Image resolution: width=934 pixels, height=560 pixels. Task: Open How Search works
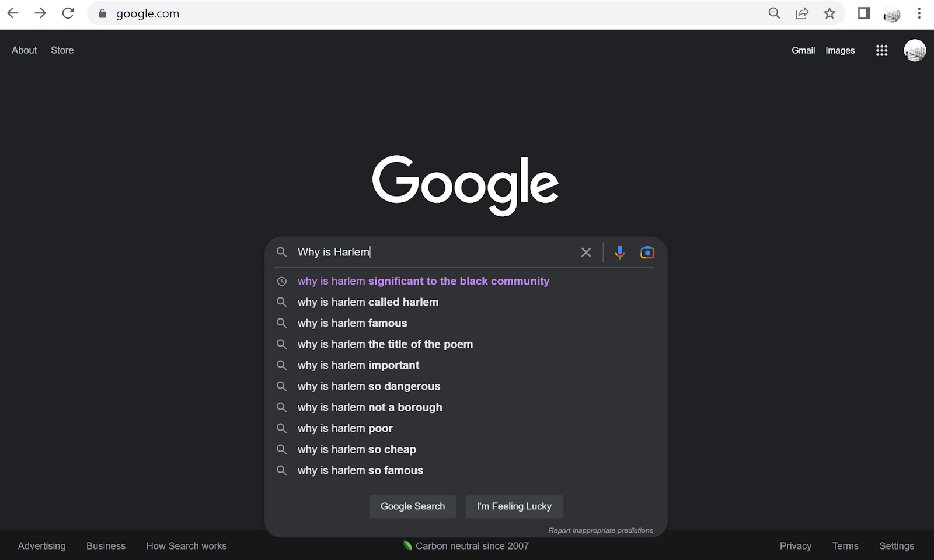click(x=187, y=546)
